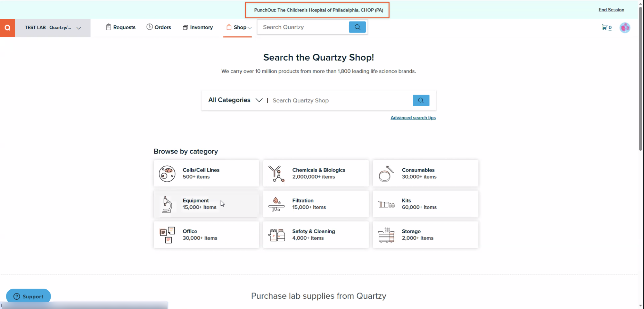Browse the Chemicals & Biologics category
644x309 pixels.
click(x=316, y=173)
